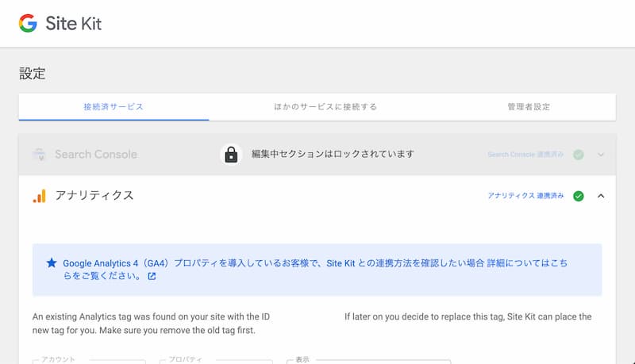
Task: Click the Google G logo
Action: pos(28,23)
